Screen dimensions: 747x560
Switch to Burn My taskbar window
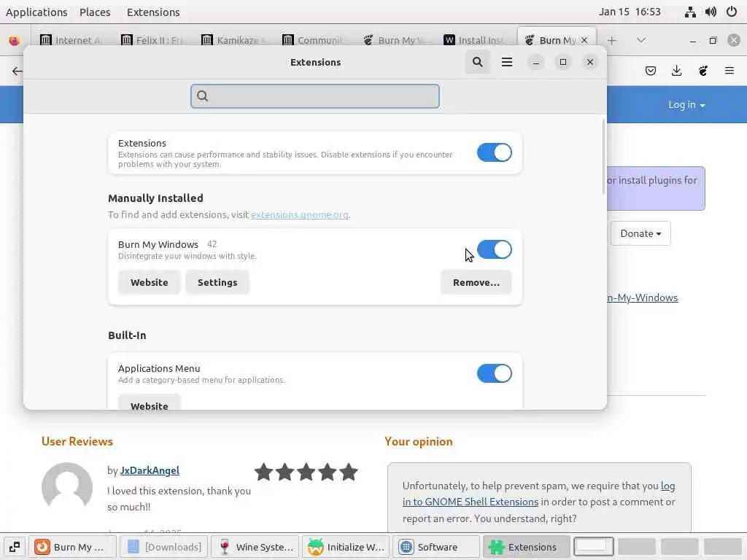point(73,547)
